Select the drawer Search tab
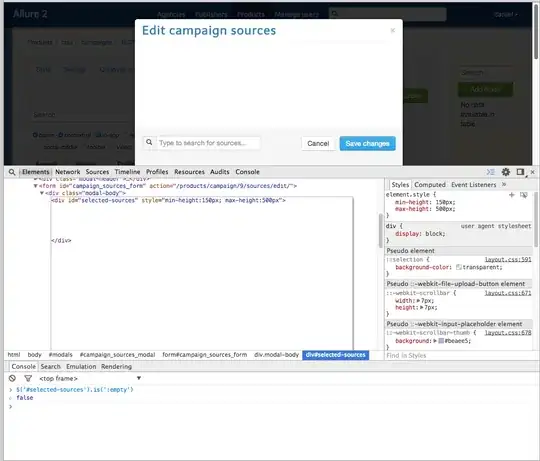 tap(50, 367)
